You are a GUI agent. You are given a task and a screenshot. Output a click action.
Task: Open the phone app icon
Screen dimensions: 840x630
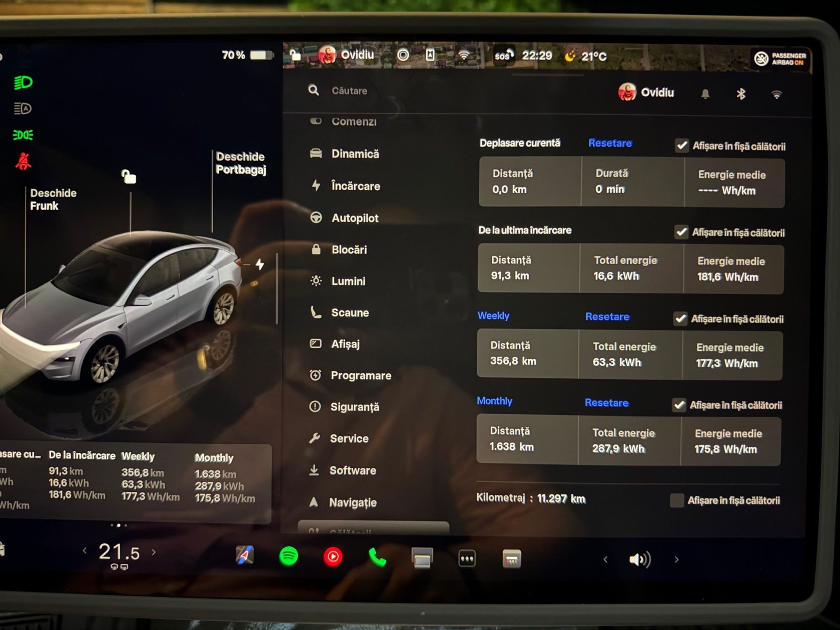tap(377, 557)
